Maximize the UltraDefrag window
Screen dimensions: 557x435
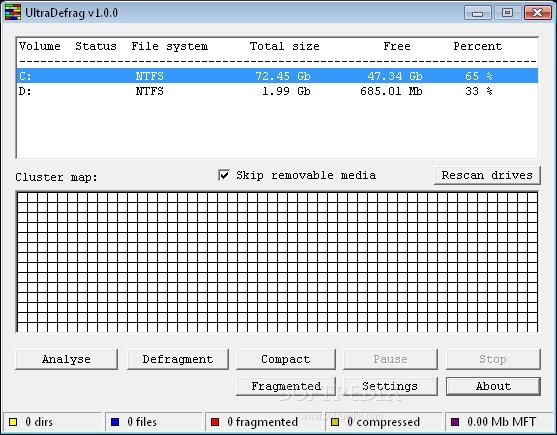coord(507,13)
